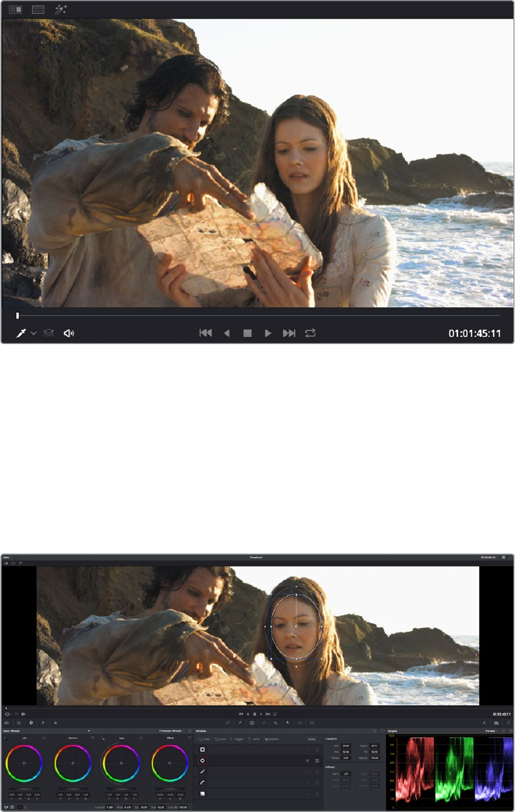515x812 pixels.
Task: Open the Curves palette icon
Action: [227, 722]
